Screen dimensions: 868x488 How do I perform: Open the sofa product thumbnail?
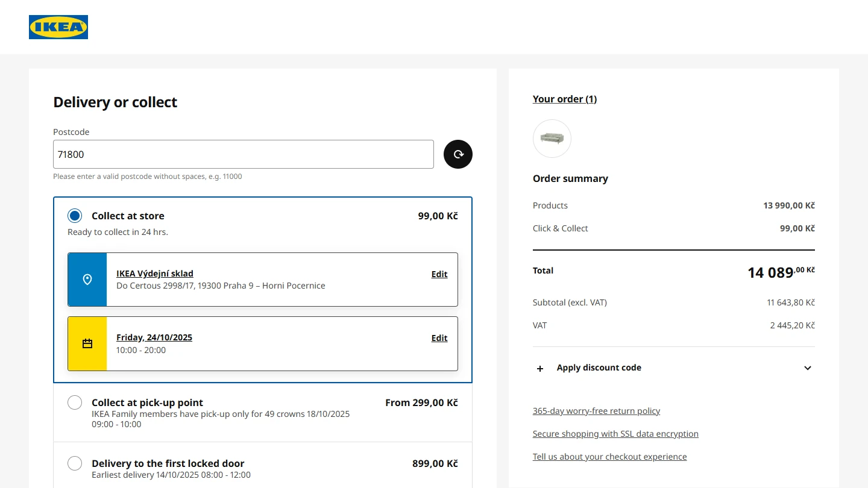click(552, 139)
